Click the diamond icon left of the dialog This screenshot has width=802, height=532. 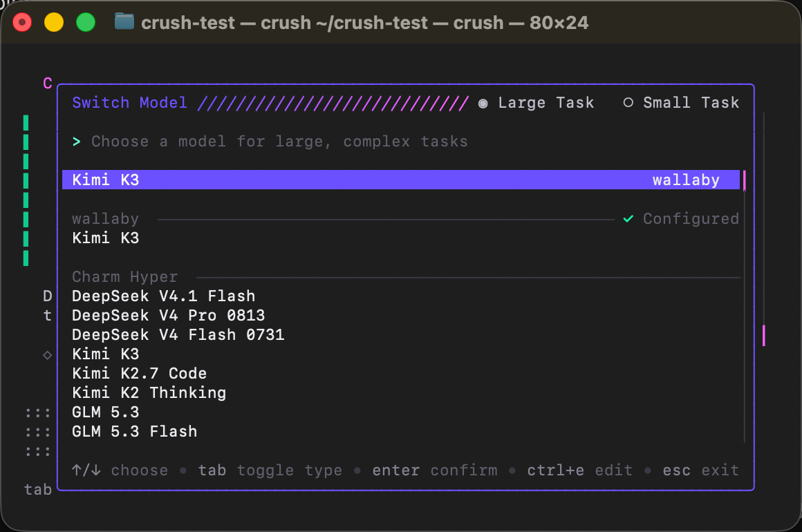point(48,354)
